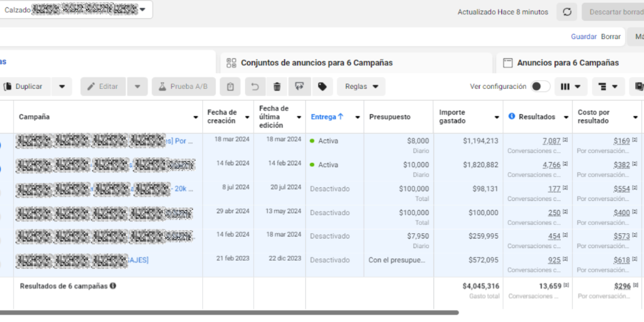Click the Presupuesto column header
The height and width of the screenshot is (322, 644).
pyautogui.click(x=390, y=117)
